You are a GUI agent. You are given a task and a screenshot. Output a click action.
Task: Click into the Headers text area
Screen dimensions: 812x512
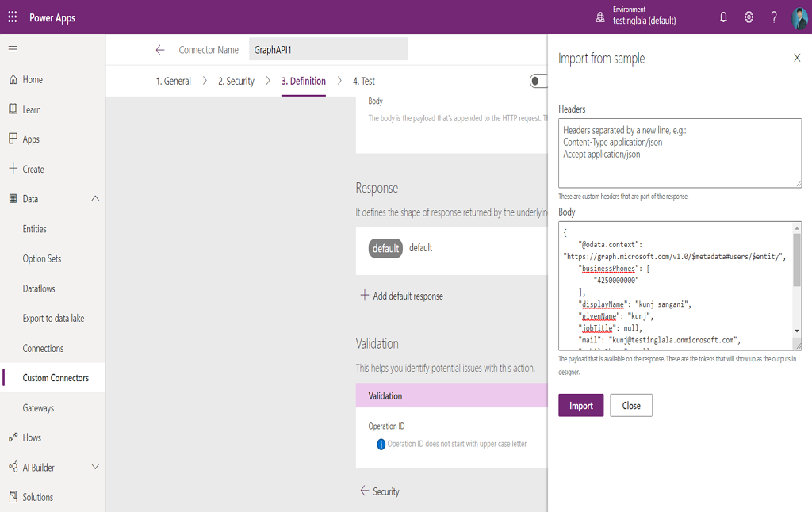[680, 153]
